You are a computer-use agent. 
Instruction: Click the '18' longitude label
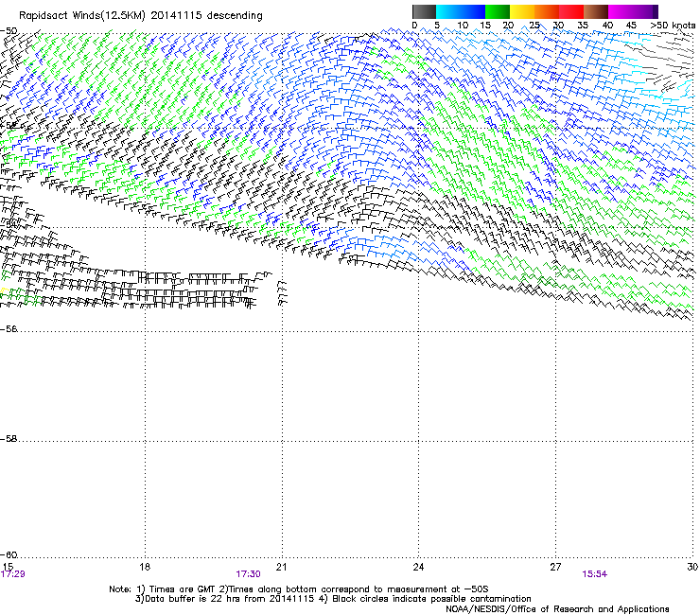pos(145,567)
